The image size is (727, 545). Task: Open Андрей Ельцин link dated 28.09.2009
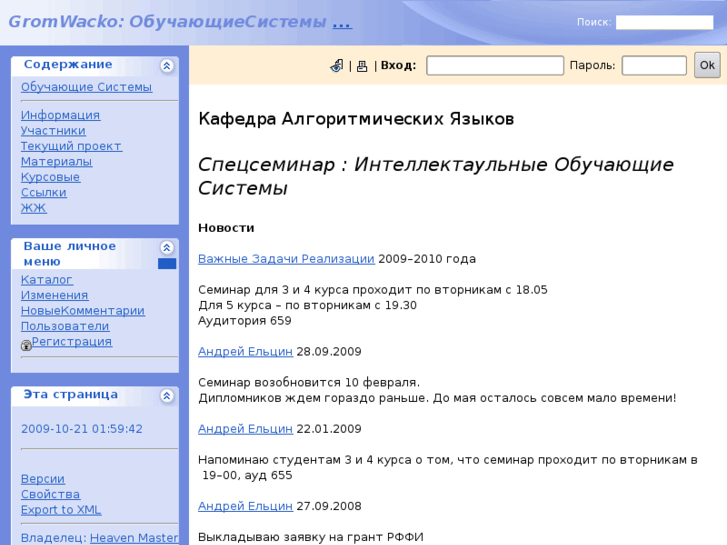click(245, 352)
